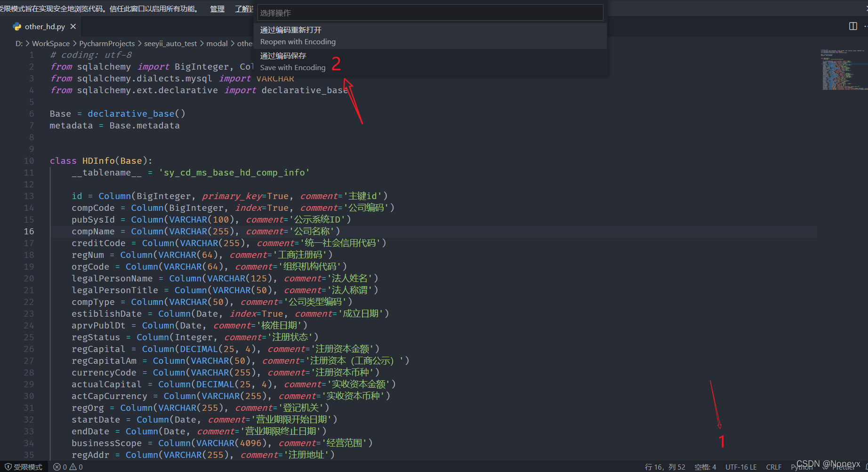Click 'class HDInfo(Base):' text

[x=101, y=160]
